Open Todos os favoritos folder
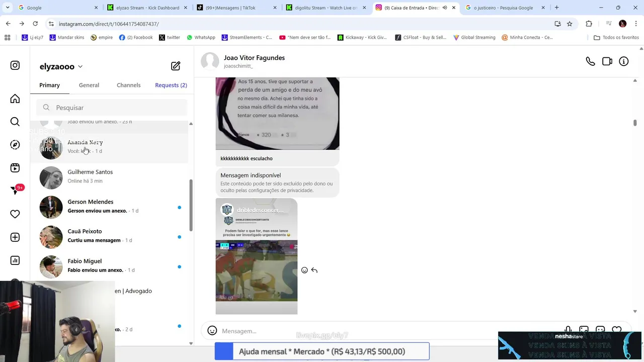 point(616,37)
